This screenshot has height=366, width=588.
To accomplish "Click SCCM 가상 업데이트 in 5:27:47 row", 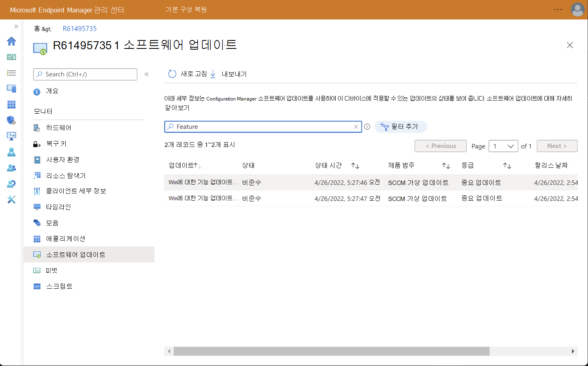I will (417, 199).
